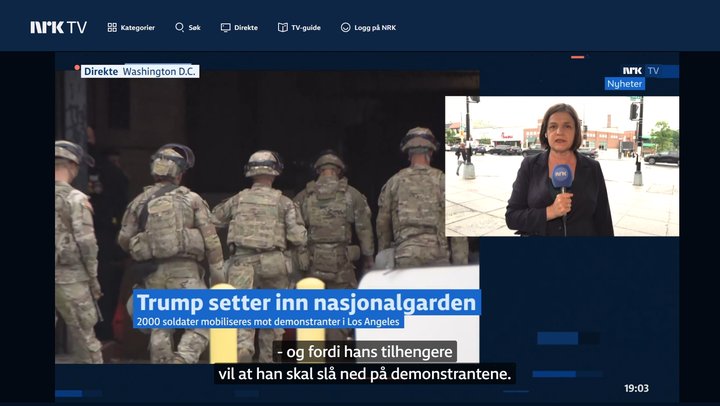The image size is (720, 406).
Task: Click the Søk magnifying glass icon
Action: tap(180, 28)
